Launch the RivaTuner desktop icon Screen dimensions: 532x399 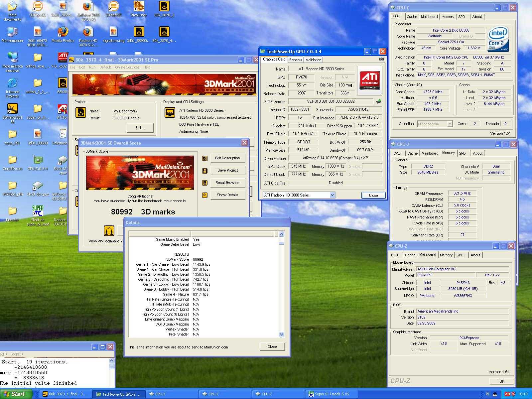[x=139, y=9]
